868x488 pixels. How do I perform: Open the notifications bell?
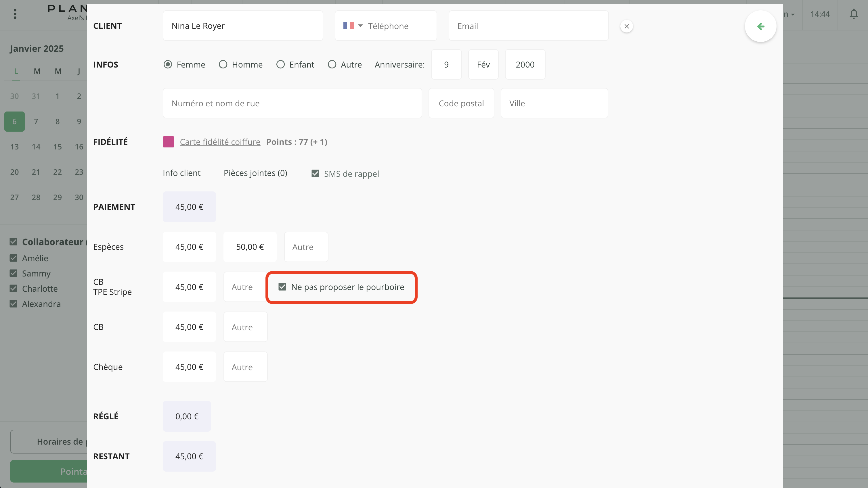(854, 14)
